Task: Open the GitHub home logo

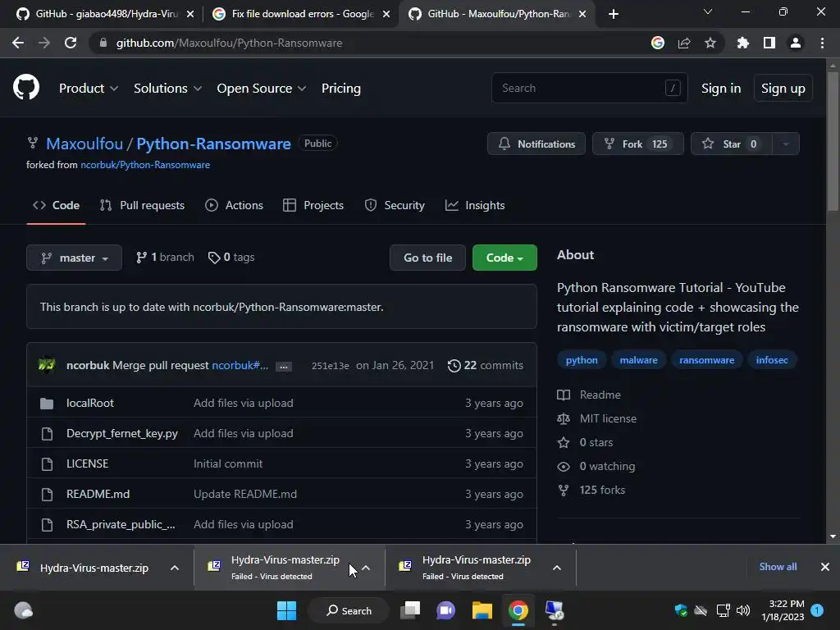Action: tap(26, 88)
